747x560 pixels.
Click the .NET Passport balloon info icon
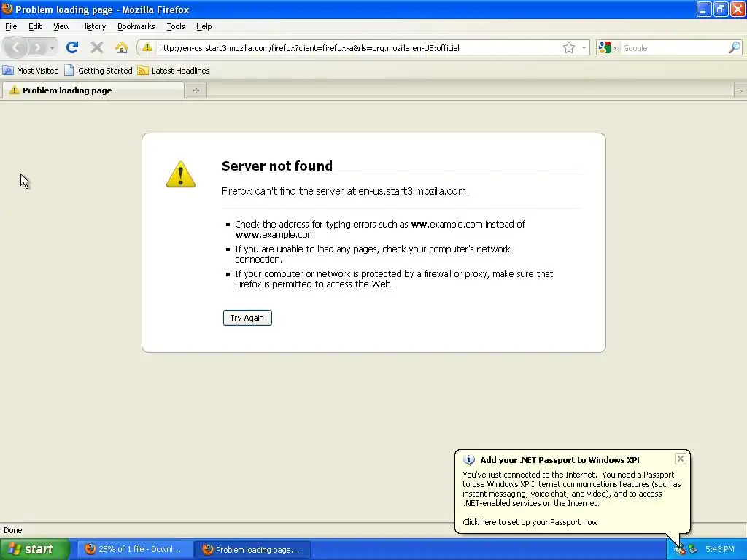469,460
